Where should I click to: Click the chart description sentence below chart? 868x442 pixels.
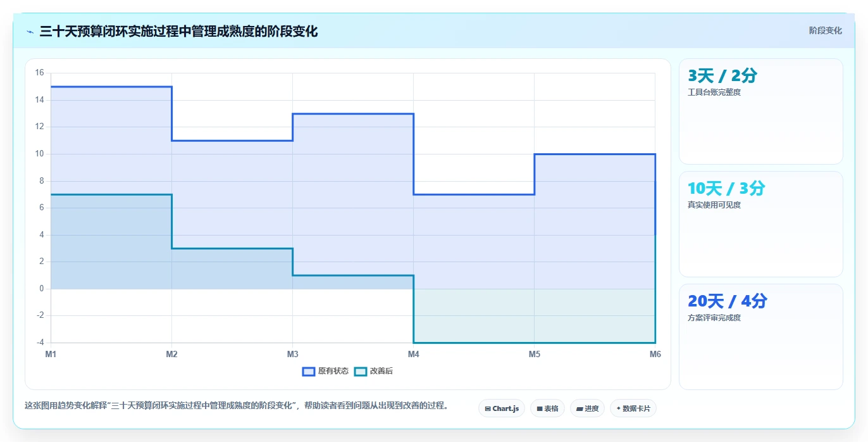pos(236,406)
